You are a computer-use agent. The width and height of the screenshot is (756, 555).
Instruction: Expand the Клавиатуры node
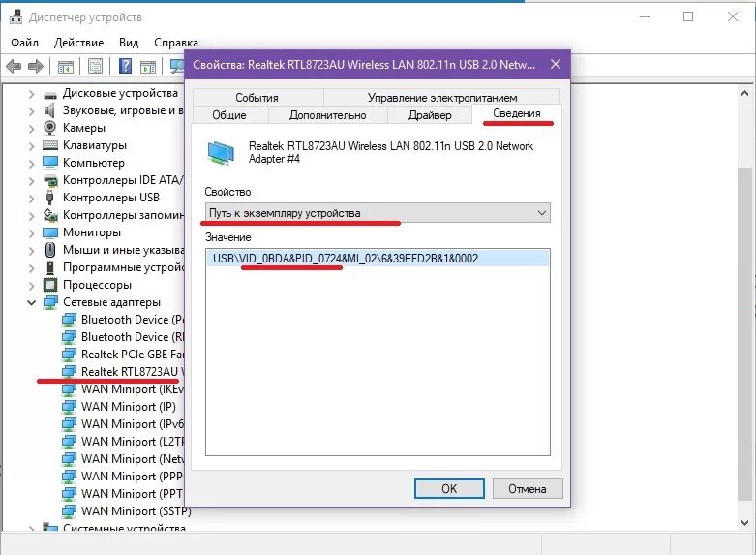tap(31, 145)
